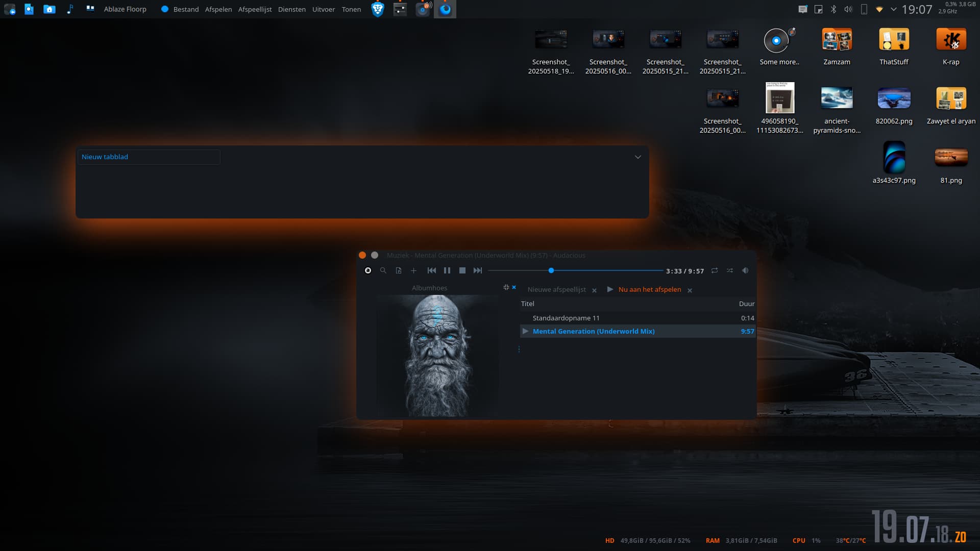Open the Zamzam desktop folder
Viewport: 980px width, 551px height.
(x=837, y=47)
